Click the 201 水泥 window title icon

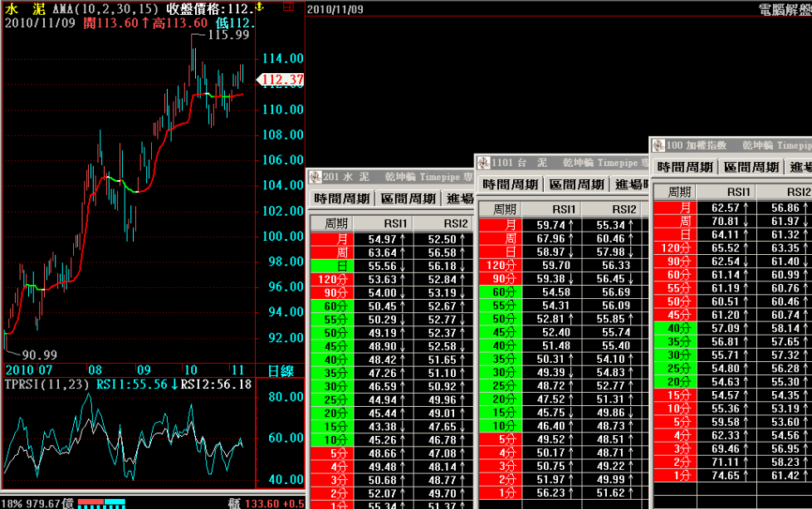[x=314, y=177]
